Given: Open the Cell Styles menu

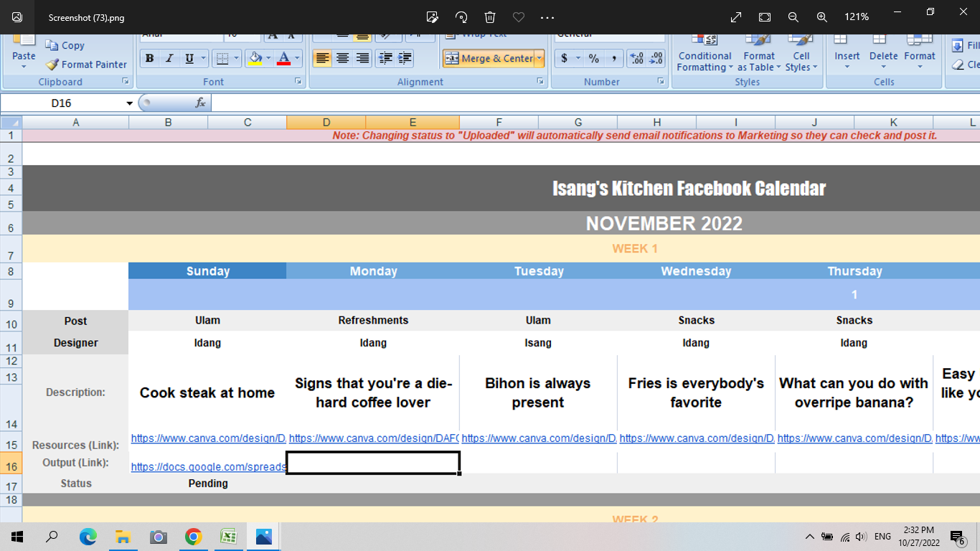Looking at the screenshot, I should (801, 53).
